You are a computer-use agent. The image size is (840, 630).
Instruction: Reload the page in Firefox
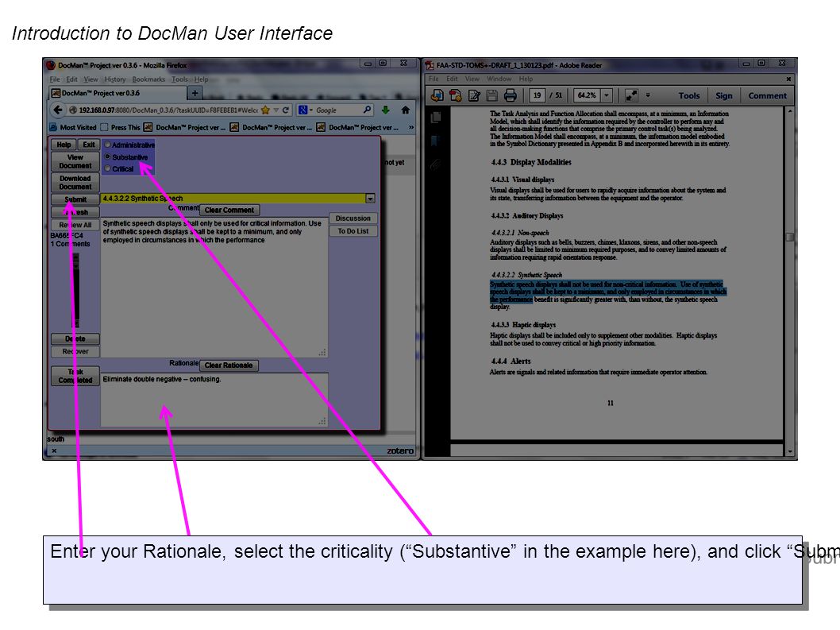click(x=286, y=110)
